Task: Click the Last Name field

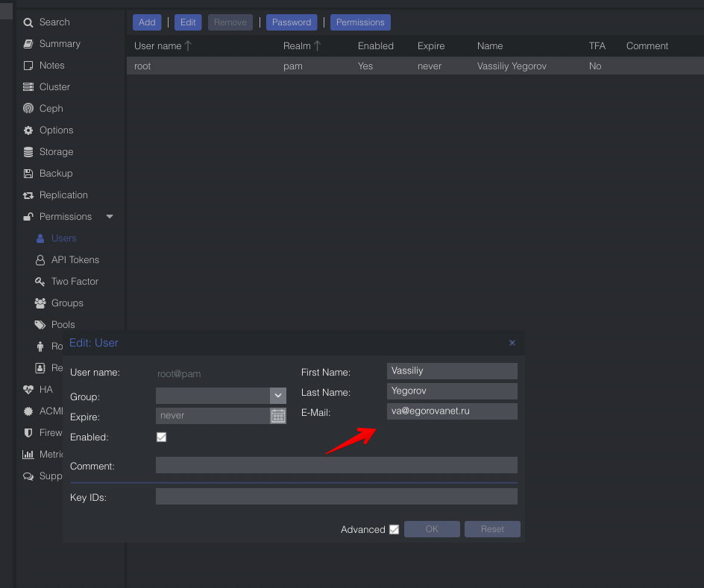Action: (x=452, y=391)
